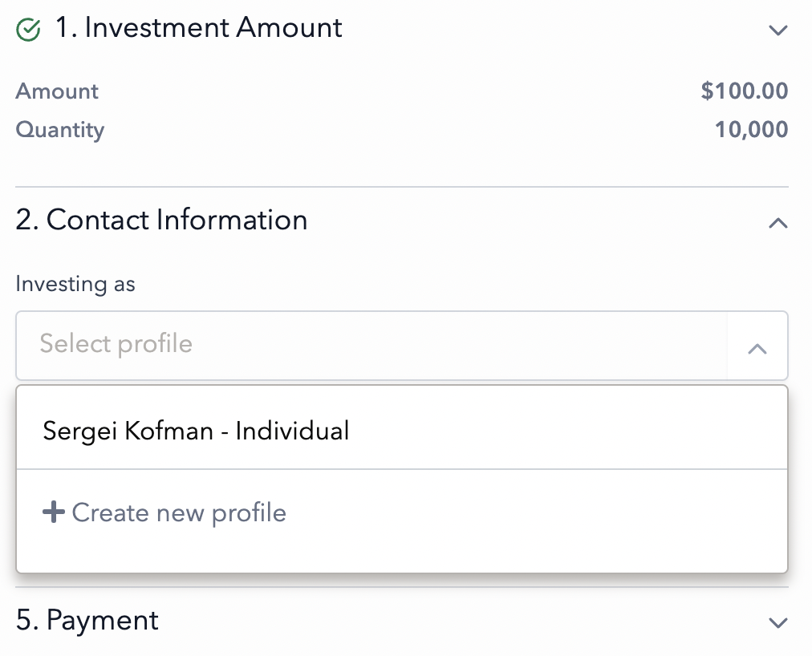Click the 2. Contact Information heading

(161, 220)
